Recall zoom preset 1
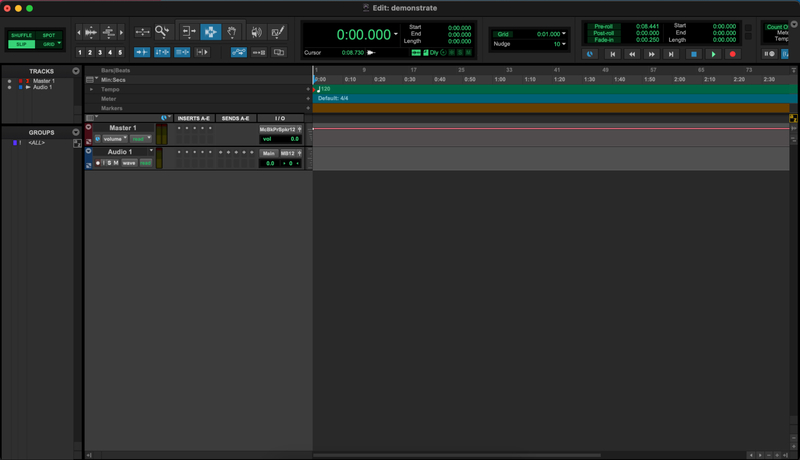Image resolution: width=800 pixels, height=460 pixels. tap(80, 52)
